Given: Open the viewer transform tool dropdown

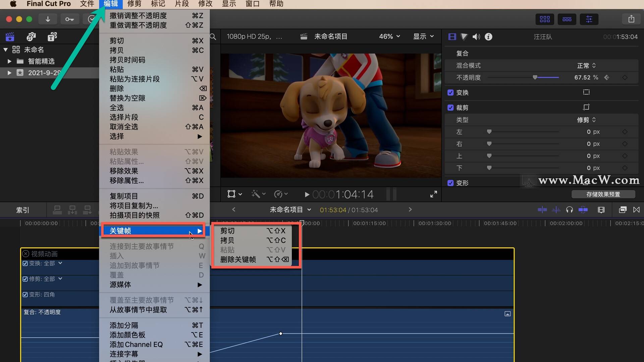Looking at the screenshot, I should click(x=234, y=194).
